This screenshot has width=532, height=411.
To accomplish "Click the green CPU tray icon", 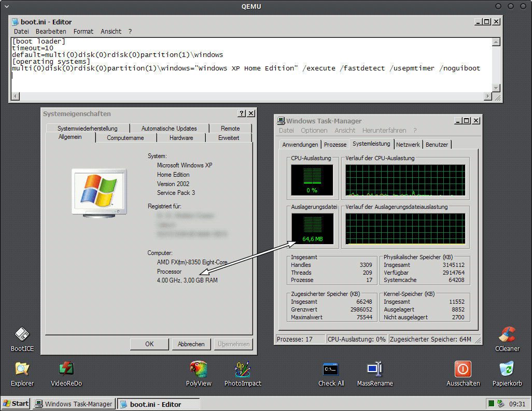I will point(491,404).
